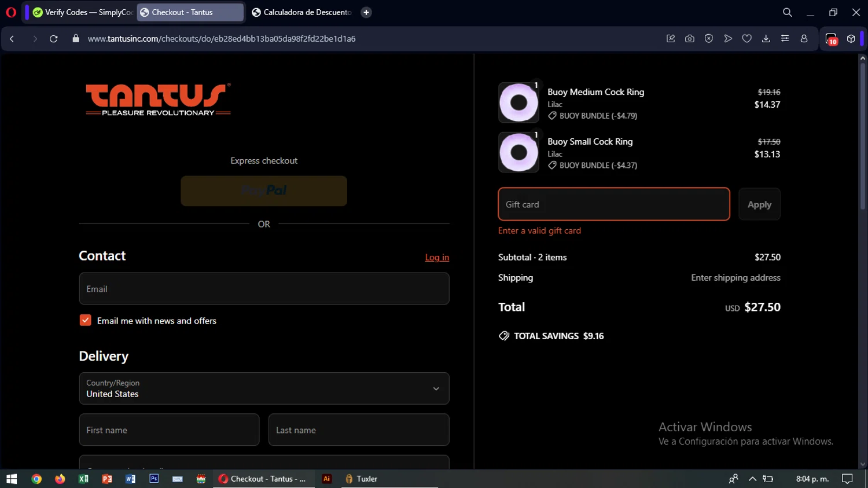Click 'Enter a valid gift card' error
Viewport: 868px width, 488px height.
coord(539,230)
